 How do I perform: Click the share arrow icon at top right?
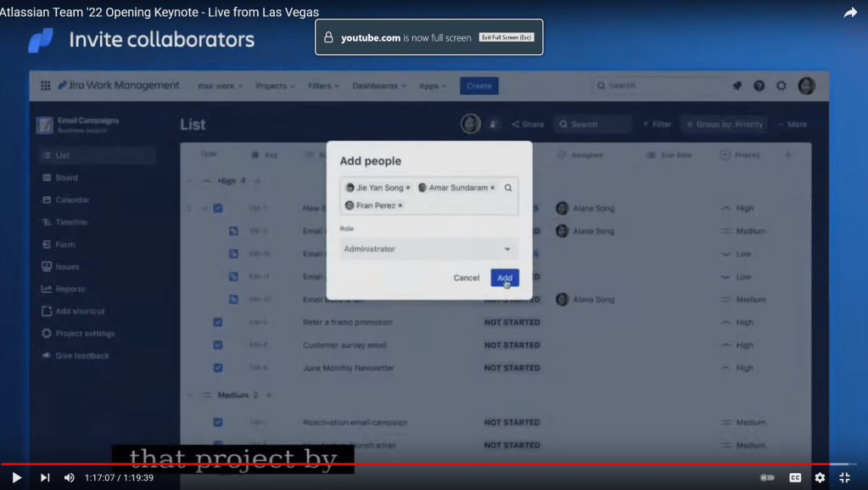[850, 13]
